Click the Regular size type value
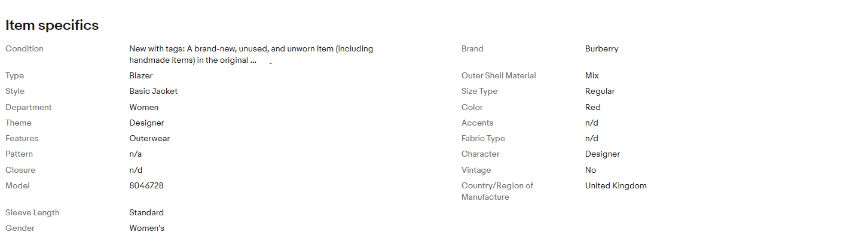The image size is (868, 247). [x=600, y=92]
